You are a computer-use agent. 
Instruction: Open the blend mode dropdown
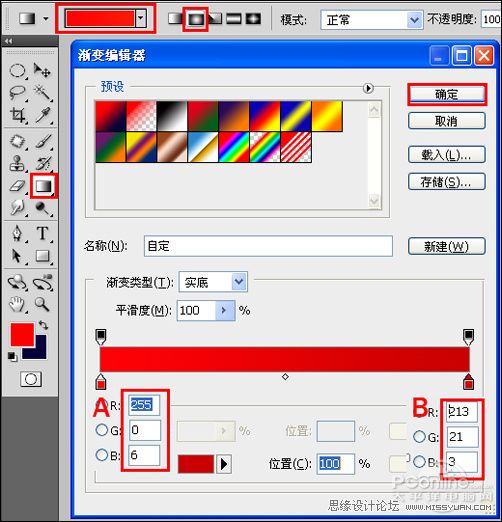click(x=414, y=20)
